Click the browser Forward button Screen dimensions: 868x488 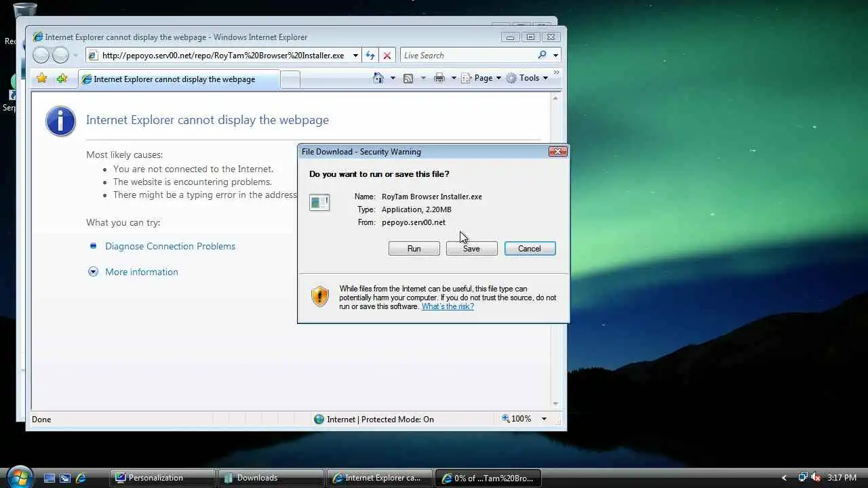[61, 56]
